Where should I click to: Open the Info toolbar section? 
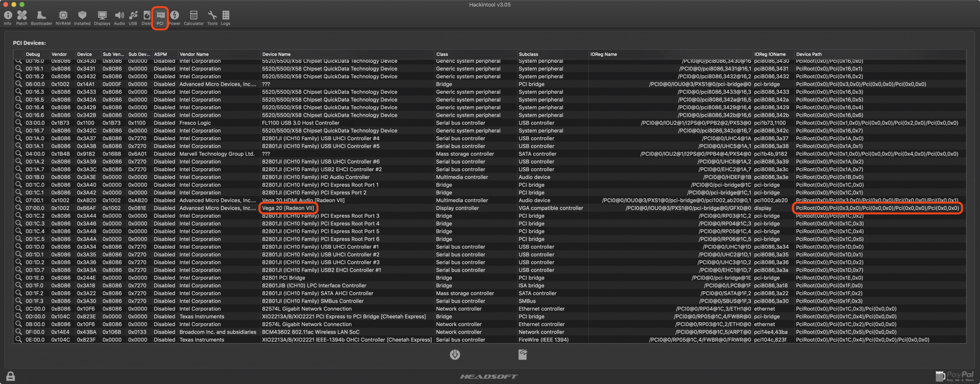[x=8, y=18]
